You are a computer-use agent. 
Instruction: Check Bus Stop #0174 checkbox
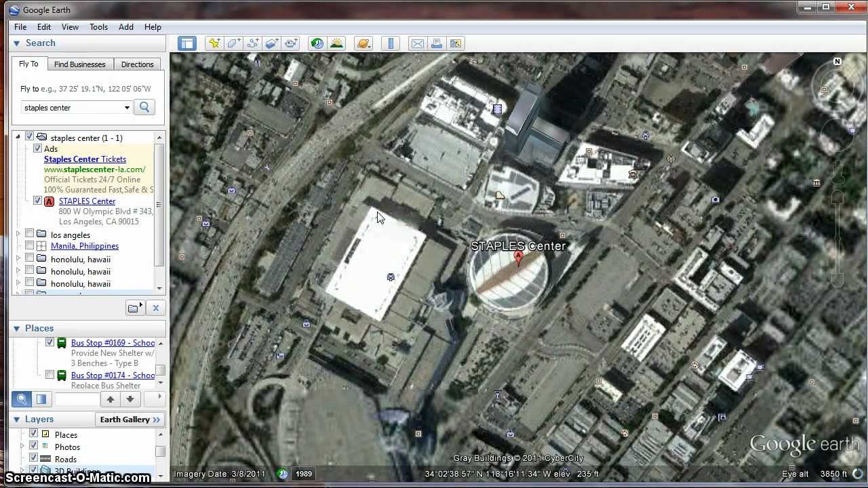tap(50, 375)
